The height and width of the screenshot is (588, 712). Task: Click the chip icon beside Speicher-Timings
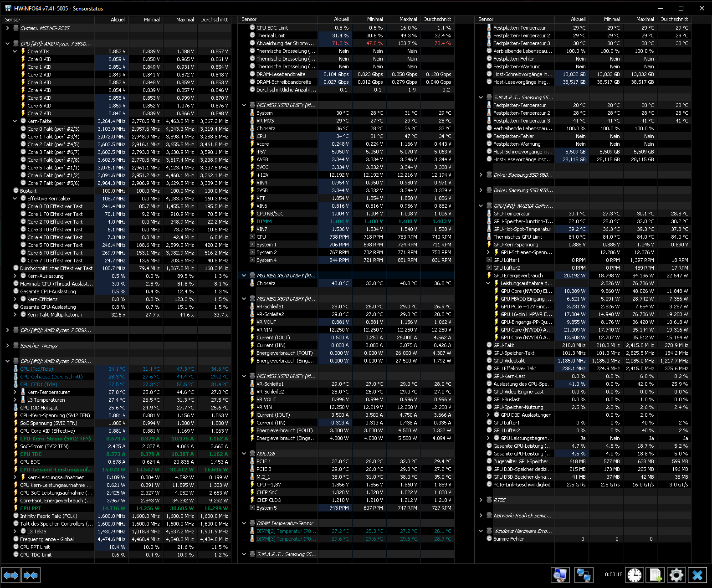tap(16, 346)
